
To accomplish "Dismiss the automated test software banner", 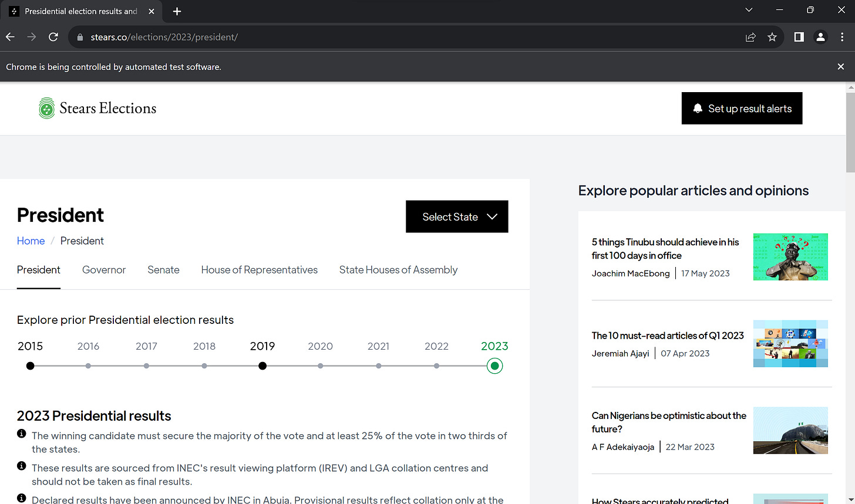I will pos(841,67).
